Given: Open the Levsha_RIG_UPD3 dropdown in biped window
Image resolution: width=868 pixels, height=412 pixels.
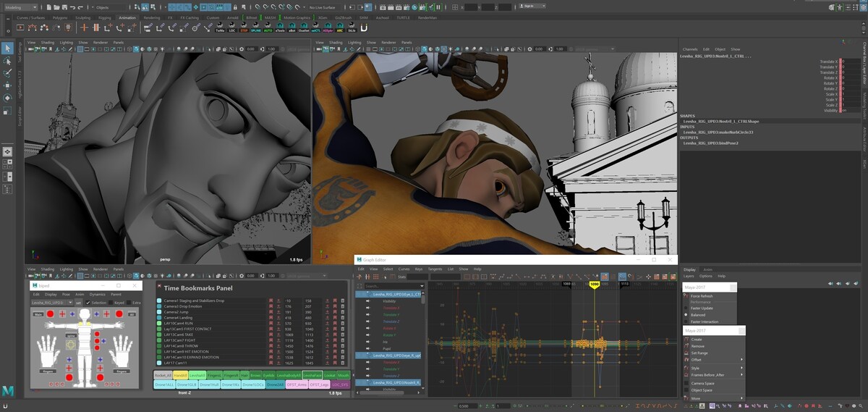Looking at the screenshot, I should coord(52,303).
